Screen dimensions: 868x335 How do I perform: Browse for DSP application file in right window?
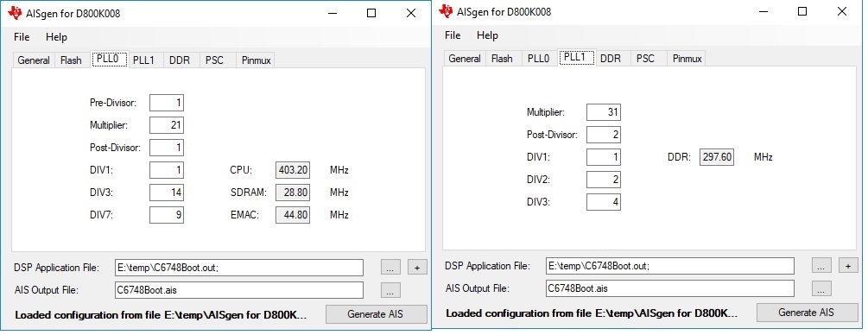821,266
